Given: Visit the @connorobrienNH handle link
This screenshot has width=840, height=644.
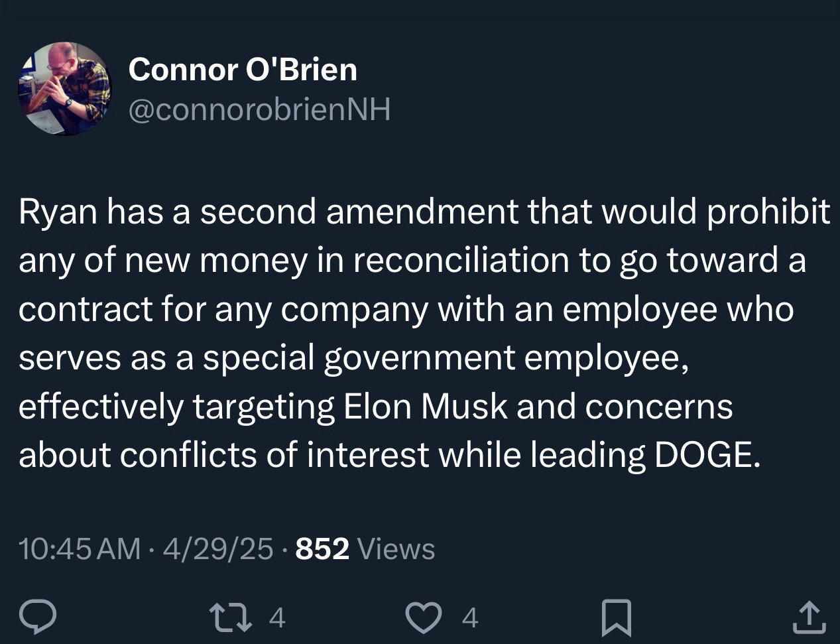Looking at the screenshot, I should (x=259, y=109).
